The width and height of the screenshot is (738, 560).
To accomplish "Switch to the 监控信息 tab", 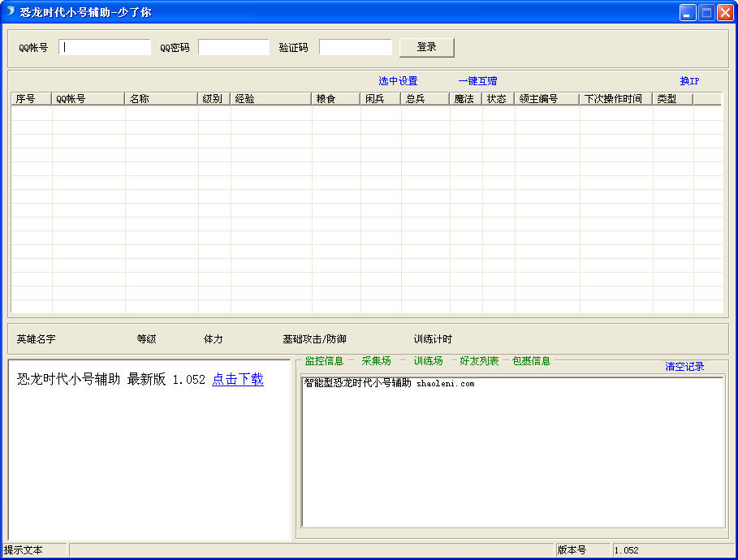I will tap(324, 361).
